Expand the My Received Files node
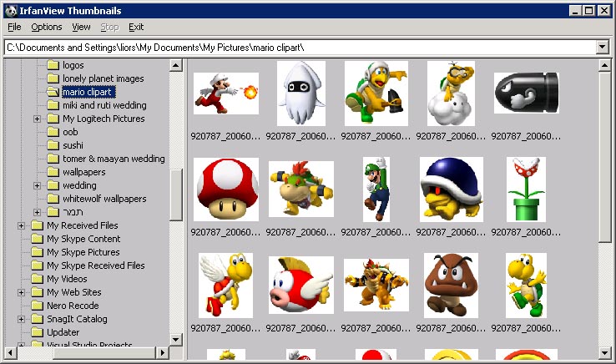This screenshot has height=364, width=616. click(x=21, y=225)
